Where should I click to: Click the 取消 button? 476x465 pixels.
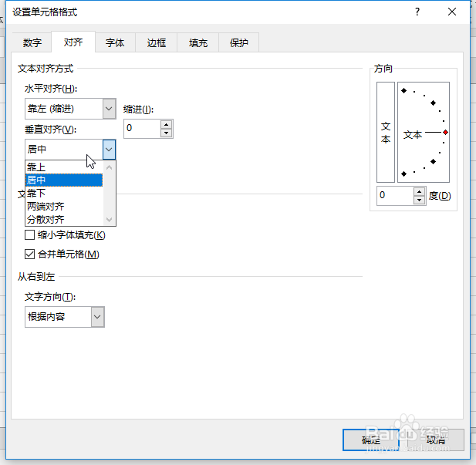[436, 440]
